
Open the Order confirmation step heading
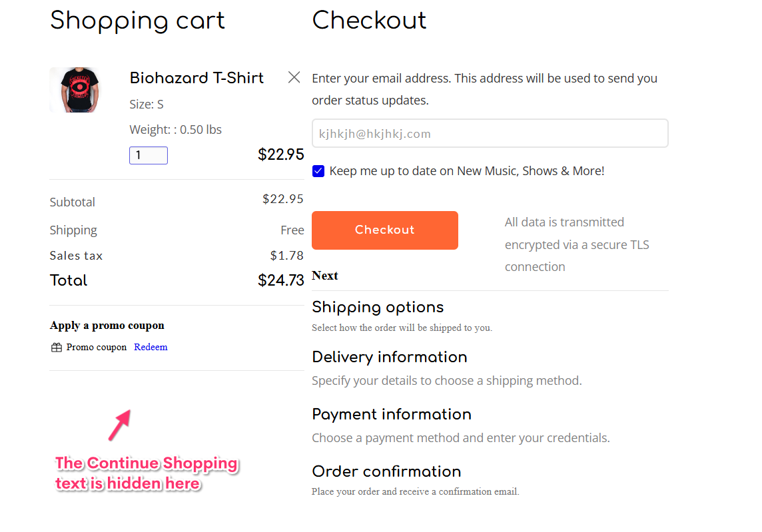[x=386, y=471]
